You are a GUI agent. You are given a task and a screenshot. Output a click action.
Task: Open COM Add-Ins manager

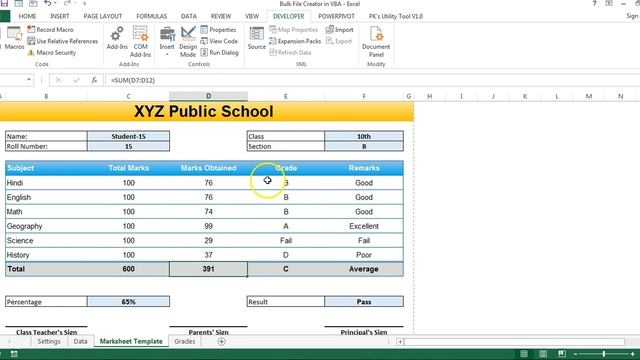coord(140,41)
